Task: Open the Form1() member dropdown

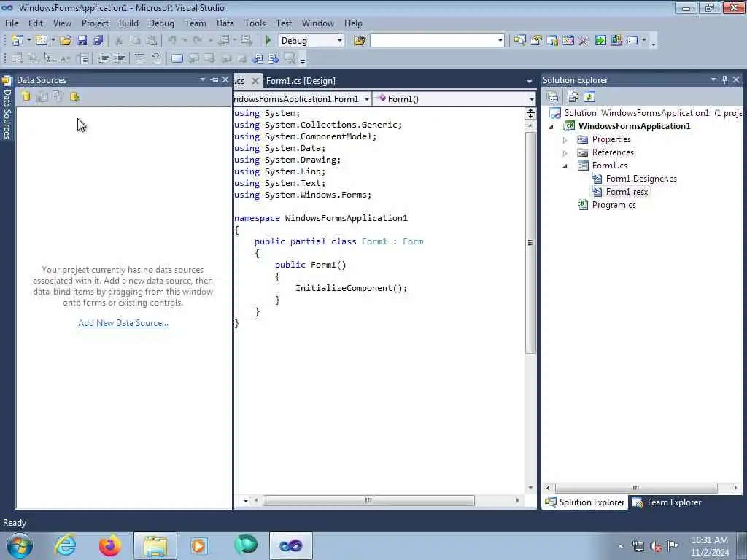Action: pyautogui.click(x=531, y=99)
